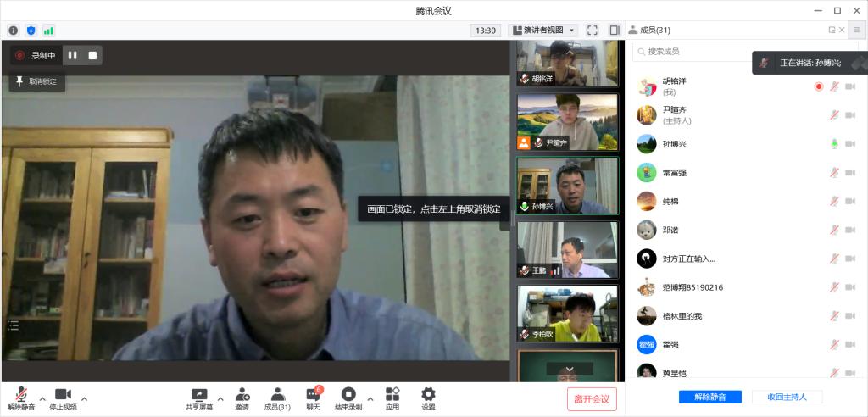Toggle 解除静音 microphone in bottom toolbar
This screenshot has width=868, height=417.
pos(20,398)
